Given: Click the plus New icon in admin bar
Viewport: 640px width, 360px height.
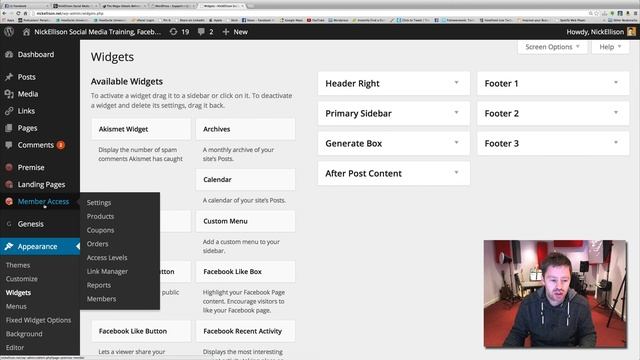Looking at the screenshot, I should [x=226, y=31].
